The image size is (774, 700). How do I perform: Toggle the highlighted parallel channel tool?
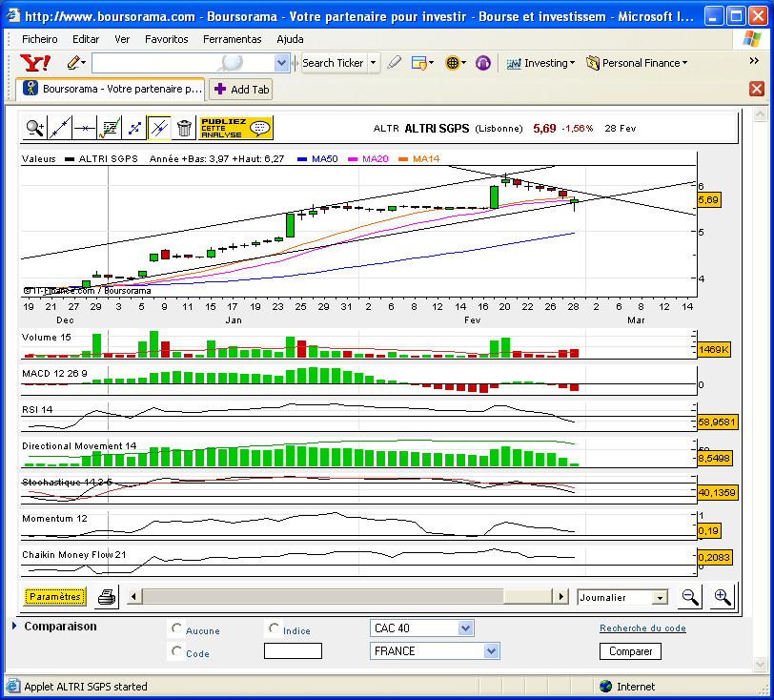159,129
